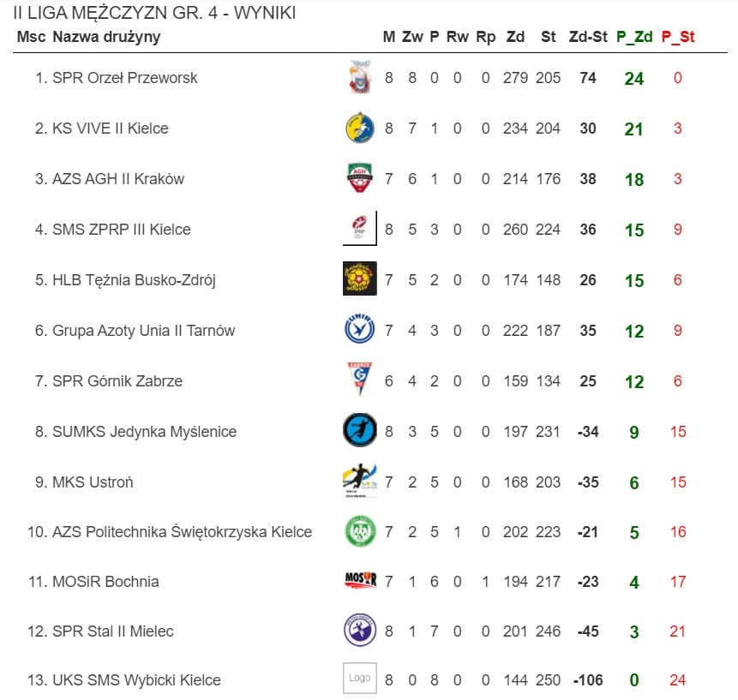Click the MOSiR Bochnia logo
Screen dimensions: 738x700
(x=360, y=582)
